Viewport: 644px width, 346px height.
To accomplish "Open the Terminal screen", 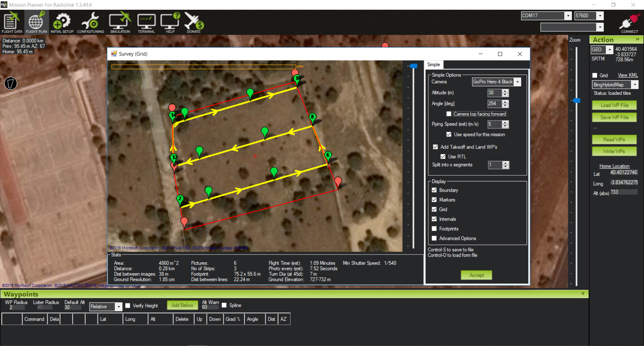I will point(146,22).
